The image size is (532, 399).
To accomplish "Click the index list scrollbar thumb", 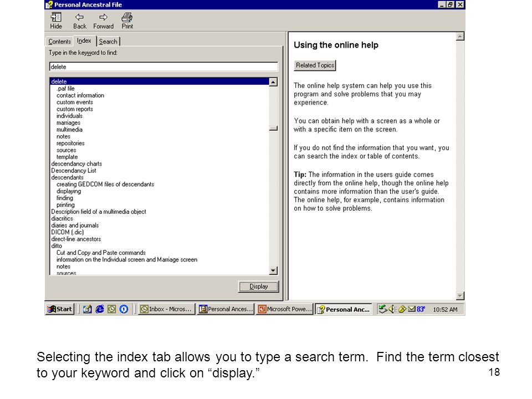I will (273, 128).
